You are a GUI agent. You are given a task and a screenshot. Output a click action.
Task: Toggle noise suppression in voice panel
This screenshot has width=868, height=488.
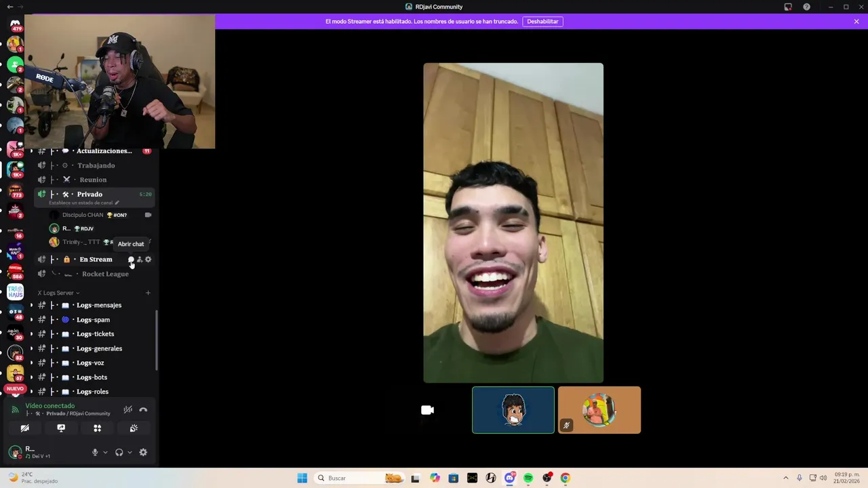[x=127, y=409]
